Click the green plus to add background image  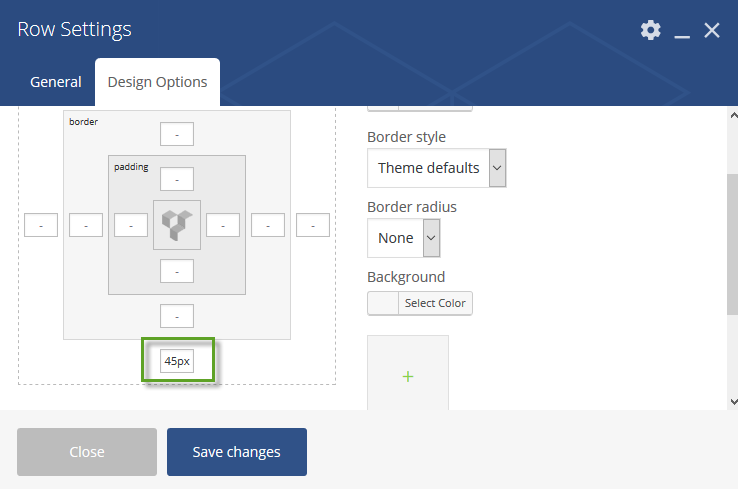coord(408,377)
